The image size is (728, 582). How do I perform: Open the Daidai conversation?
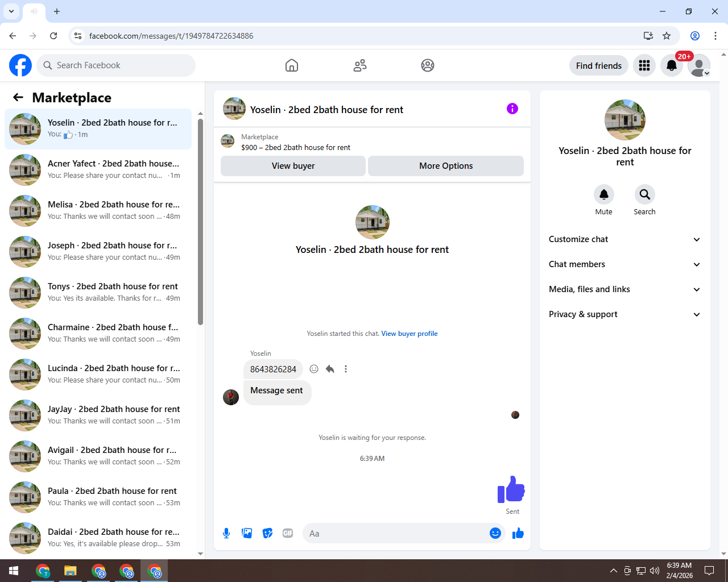(x=98, y=538)
